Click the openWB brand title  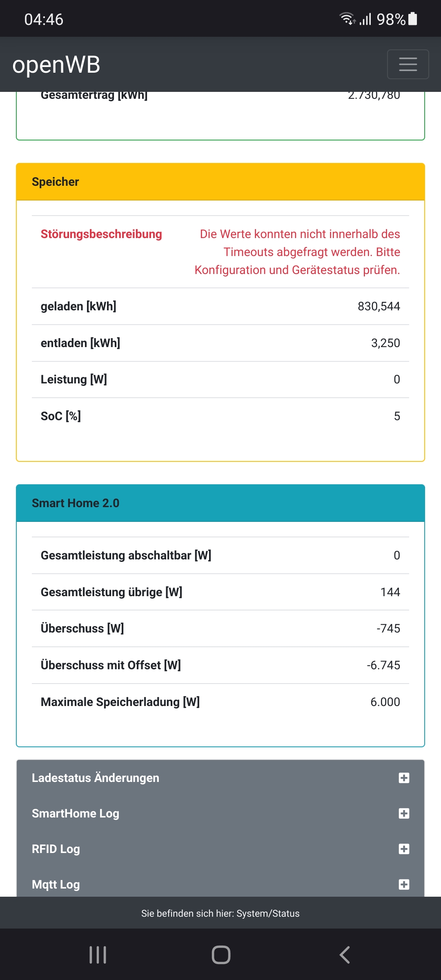coord(56,65)
